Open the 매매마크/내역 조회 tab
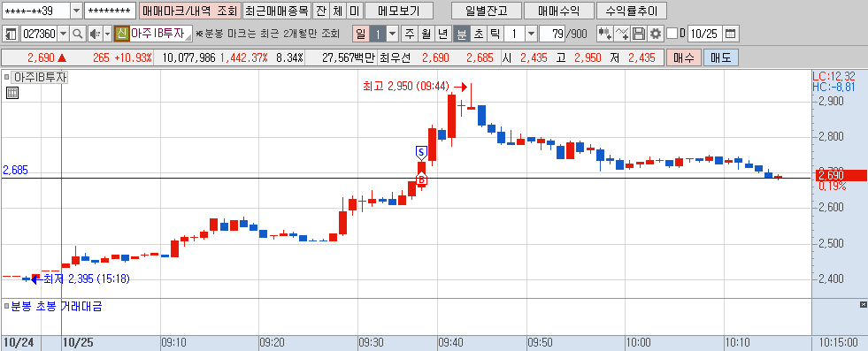This screenshot has width=868, height=351. coord(189,11)
